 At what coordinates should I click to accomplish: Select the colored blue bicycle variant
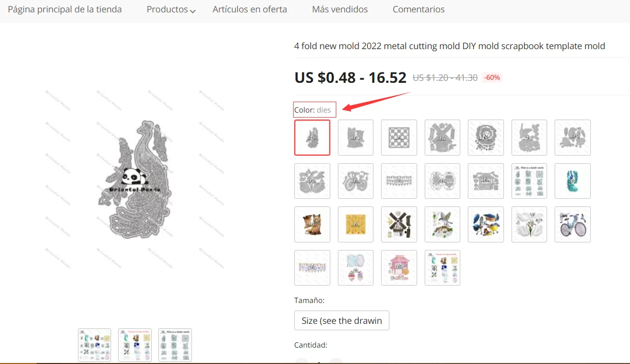click(572, 224)
